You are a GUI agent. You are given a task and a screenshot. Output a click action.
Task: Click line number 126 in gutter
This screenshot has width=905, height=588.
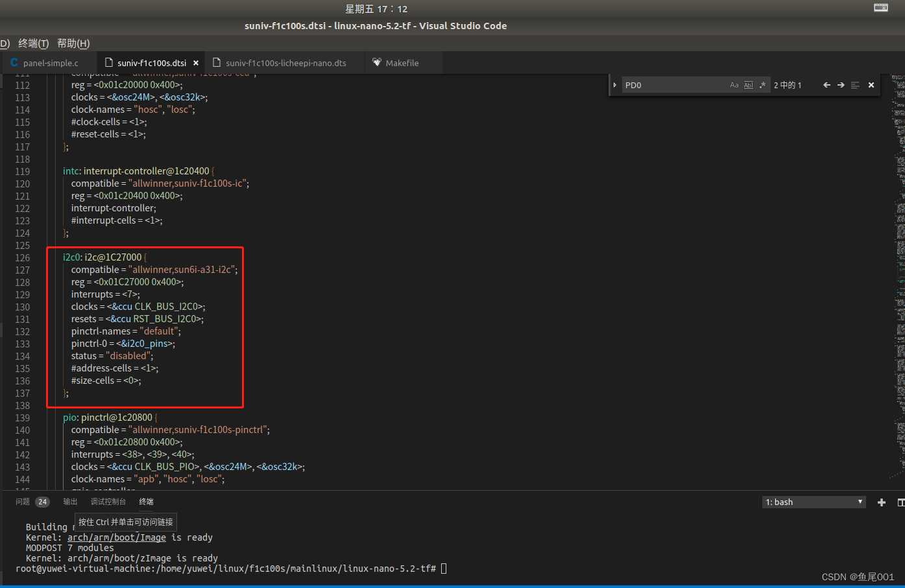pyautogui.click(x=23, y=257)
